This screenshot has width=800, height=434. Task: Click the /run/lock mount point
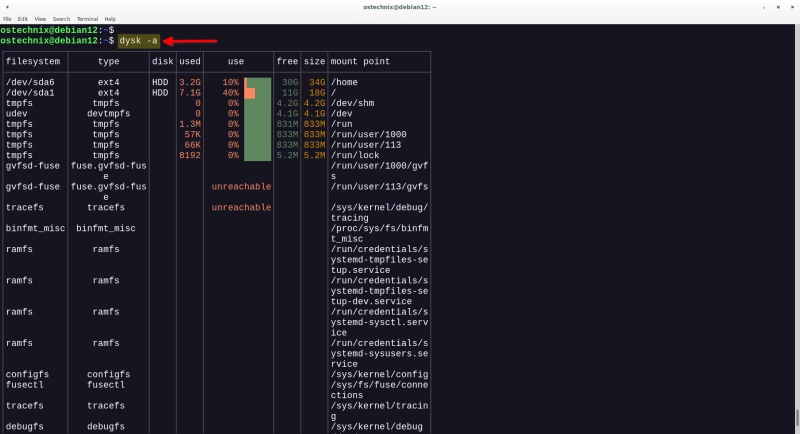click(355, 156)
